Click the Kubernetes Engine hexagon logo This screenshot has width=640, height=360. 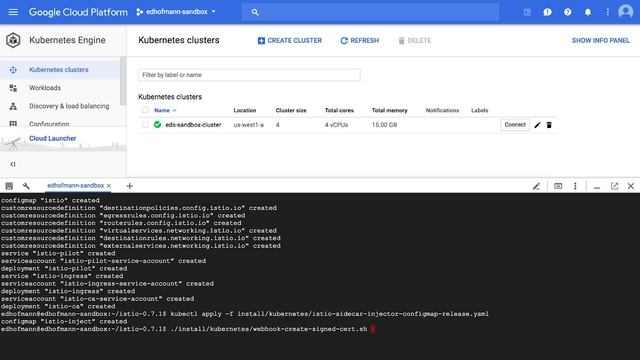[13, 40]
